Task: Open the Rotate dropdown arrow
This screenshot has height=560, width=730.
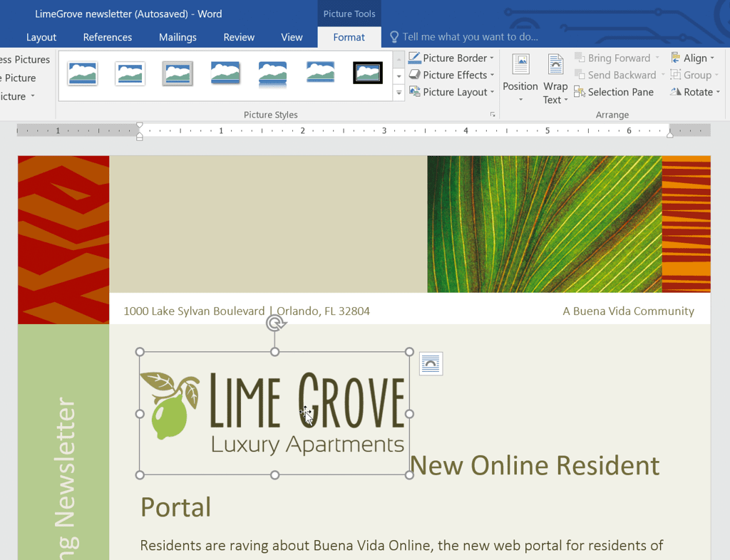Action: 716,91
